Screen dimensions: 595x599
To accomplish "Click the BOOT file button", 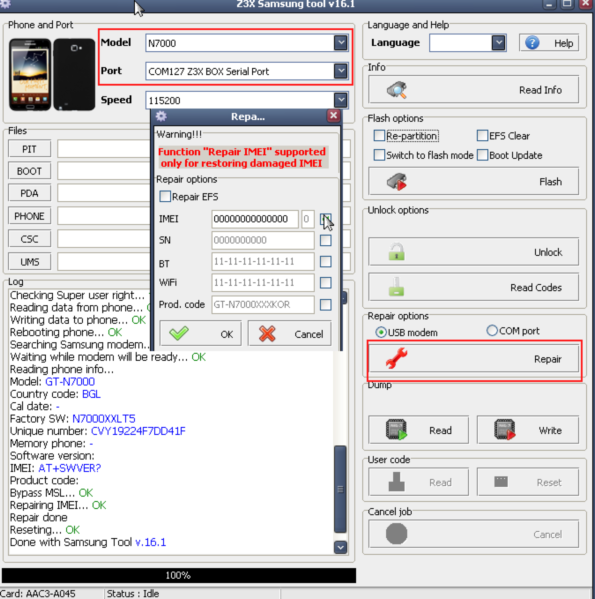I will tap(29, 171).
